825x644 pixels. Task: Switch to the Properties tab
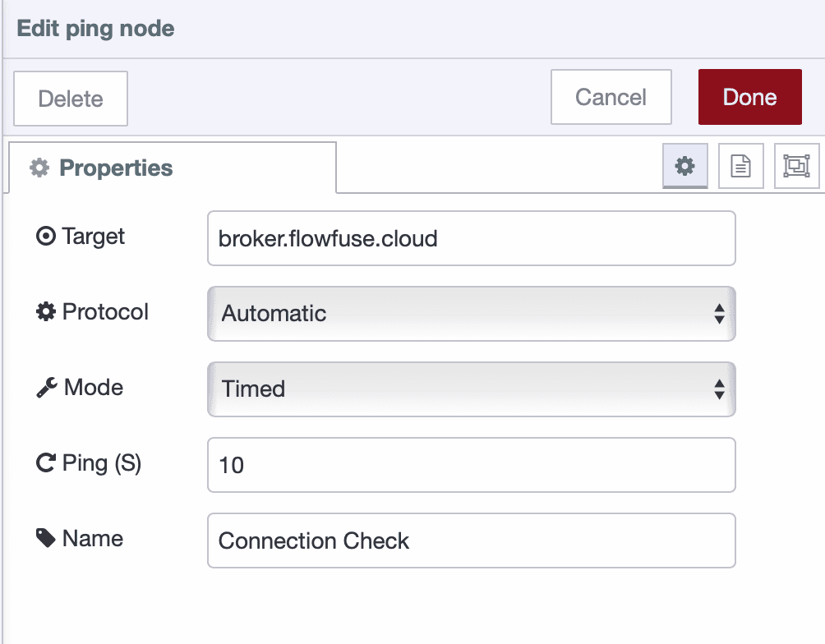(x=115, y=167)
